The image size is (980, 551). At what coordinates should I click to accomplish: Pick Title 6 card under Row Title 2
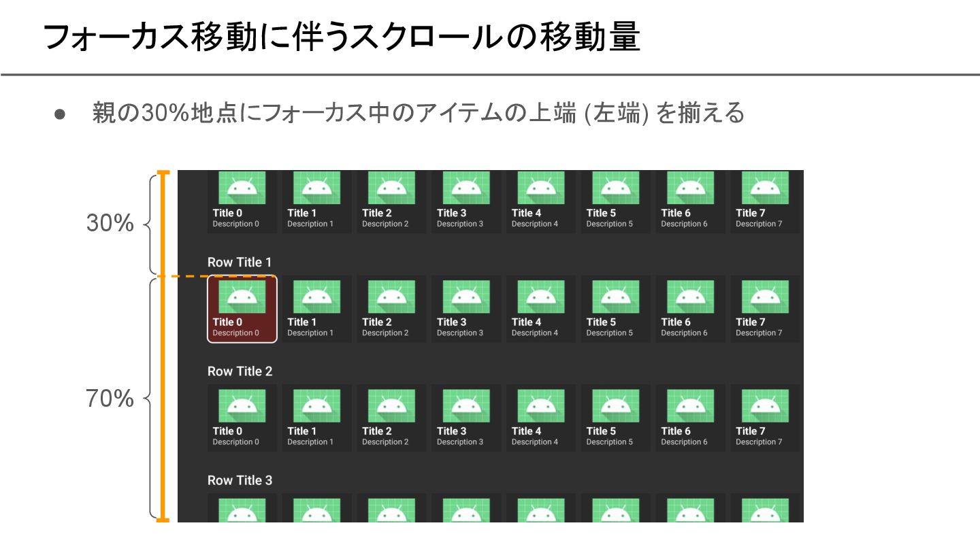(691, 418)
